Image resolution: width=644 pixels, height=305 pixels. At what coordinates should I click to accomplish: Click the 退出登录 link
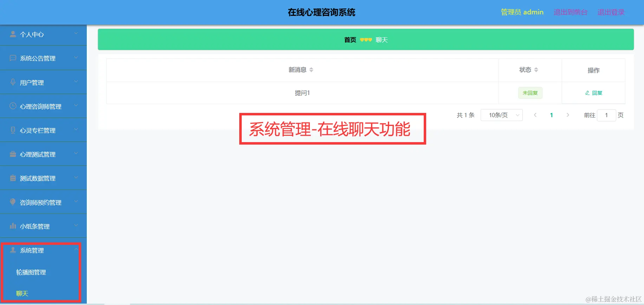point(611,12)
